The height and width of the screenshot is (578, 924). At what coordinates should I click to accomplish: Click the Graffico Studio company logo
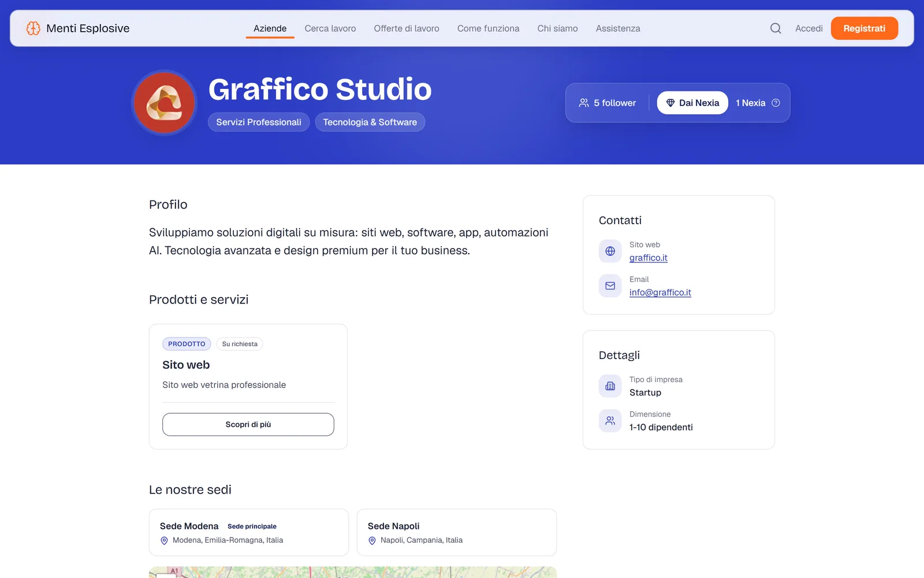(165, 103)
